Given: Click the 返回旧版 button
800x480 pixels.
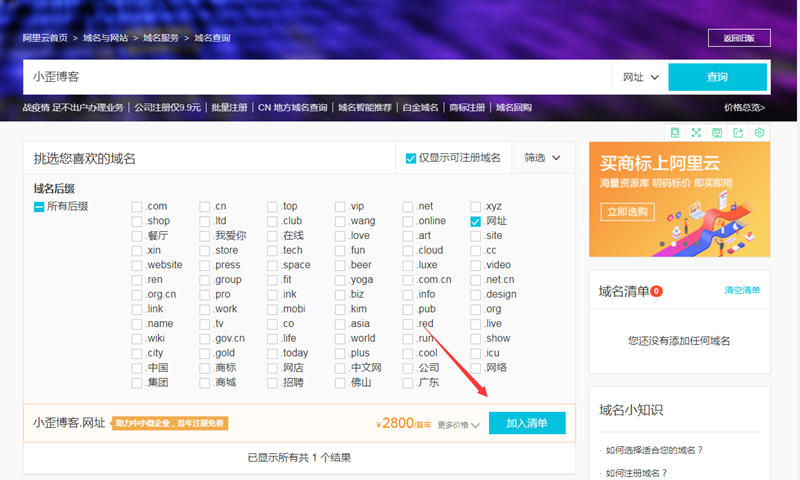Looking at the screenshot, I should 739,38.
